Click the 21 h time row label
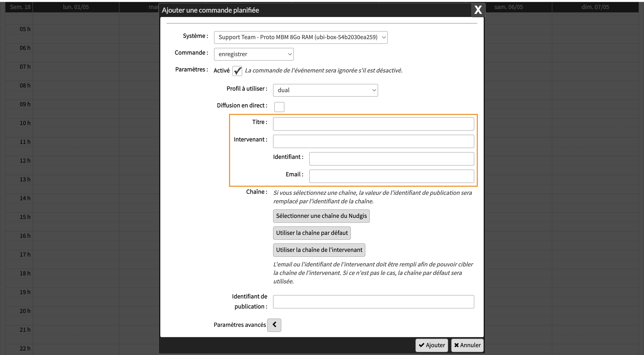This screenshot has width=644, height=355. tap(25, 330)
